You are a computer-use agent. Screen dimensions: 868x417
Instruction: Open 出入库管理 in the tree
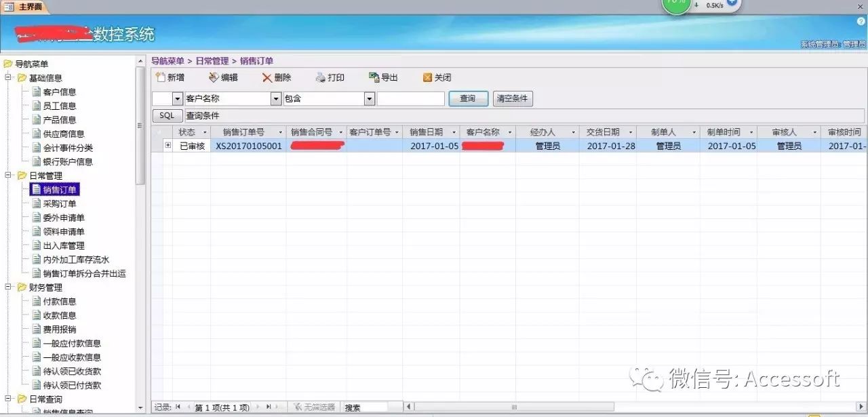coord(64,245)
